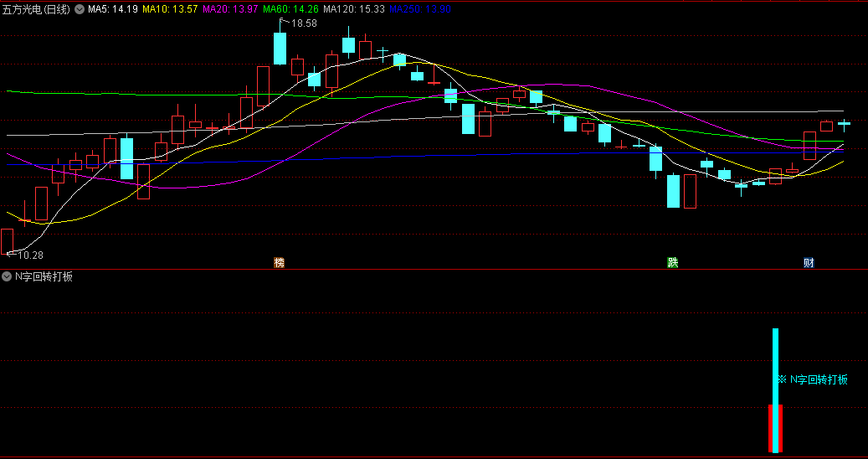
Task: Select the cyan candlestick at the 18.58 high
Action: click(280, 49)
